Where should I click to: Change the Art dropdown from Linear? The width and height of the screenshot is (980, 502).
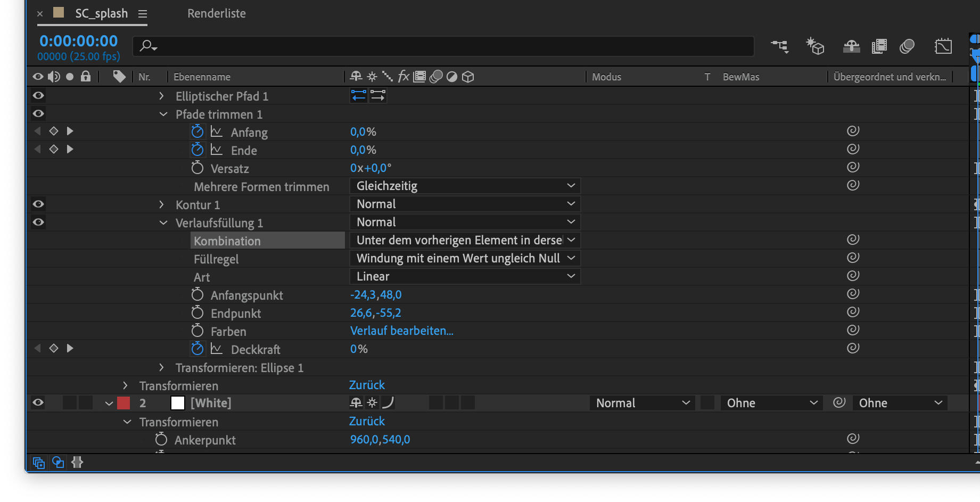[464, 276]
